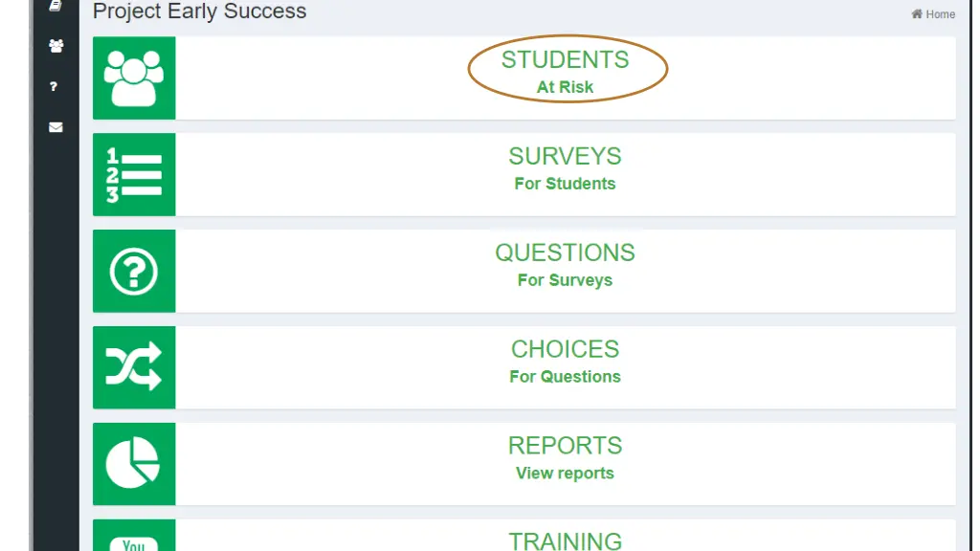Select the For Questions subtitle
Viewport: 980px width, 551px height.
(x=565, y=377)
